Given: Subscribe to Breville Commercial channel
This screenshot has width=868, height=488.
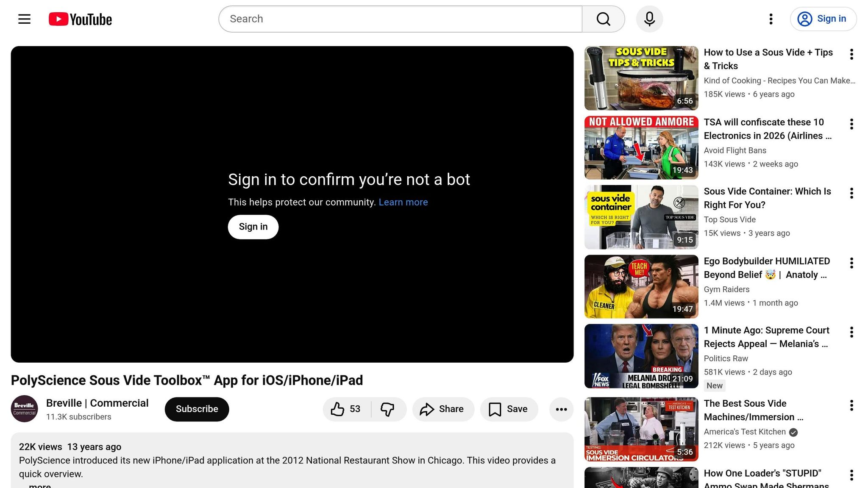Looking at the screenshot, I should click(197, 409).
